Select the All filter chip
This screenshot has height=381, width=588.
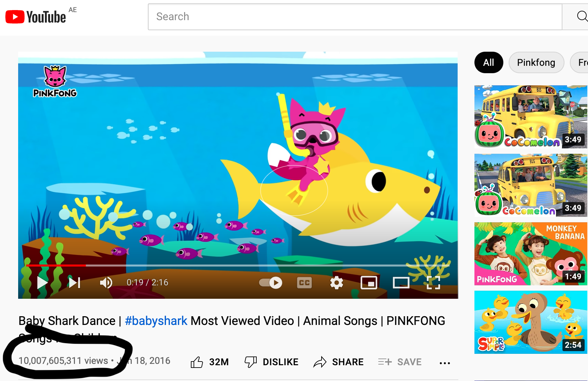(x=489, y=62)
